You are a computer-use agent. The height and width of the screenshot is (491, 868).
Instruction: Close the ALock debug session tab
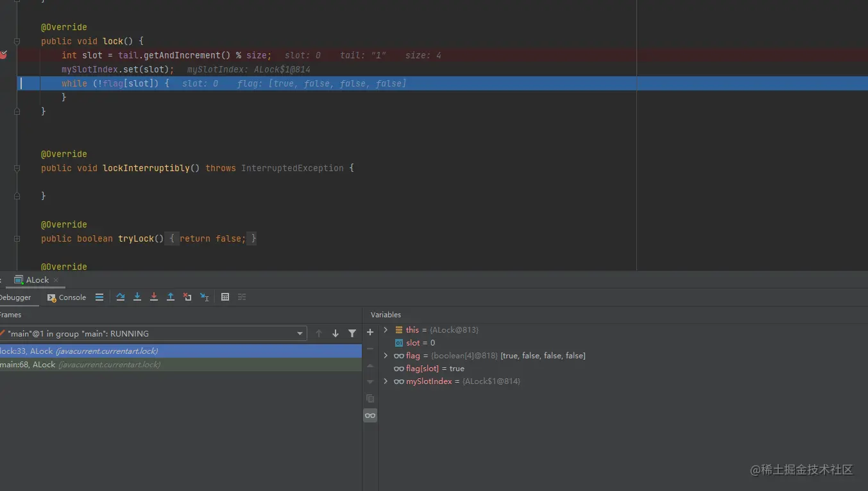56,280
